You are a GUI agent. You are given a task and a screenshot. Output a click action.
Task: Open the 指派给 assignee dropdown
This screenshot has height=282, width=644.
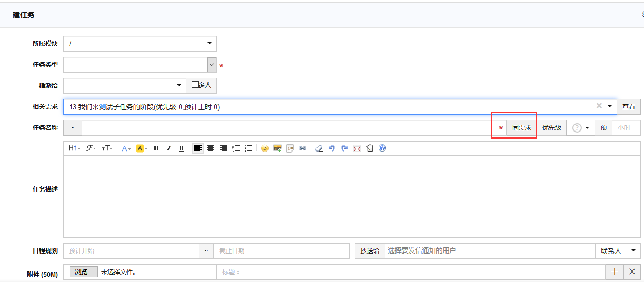tap(125, 85)
